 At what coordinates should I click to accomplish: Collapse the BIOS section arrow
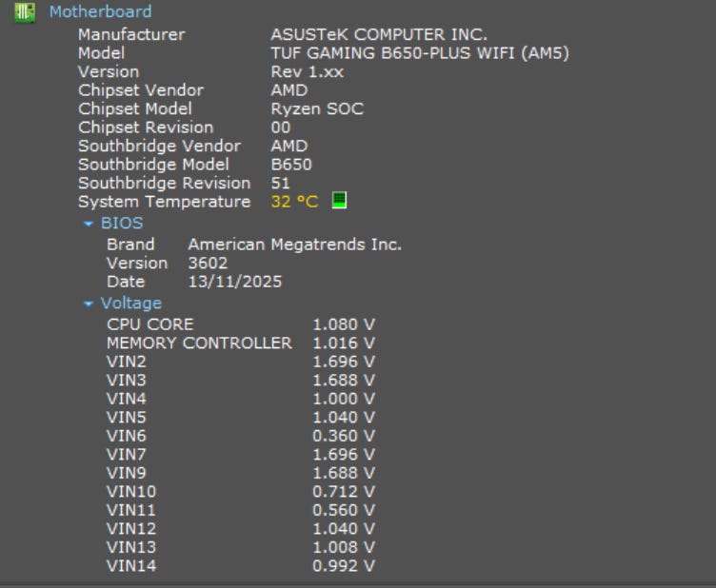89,224
